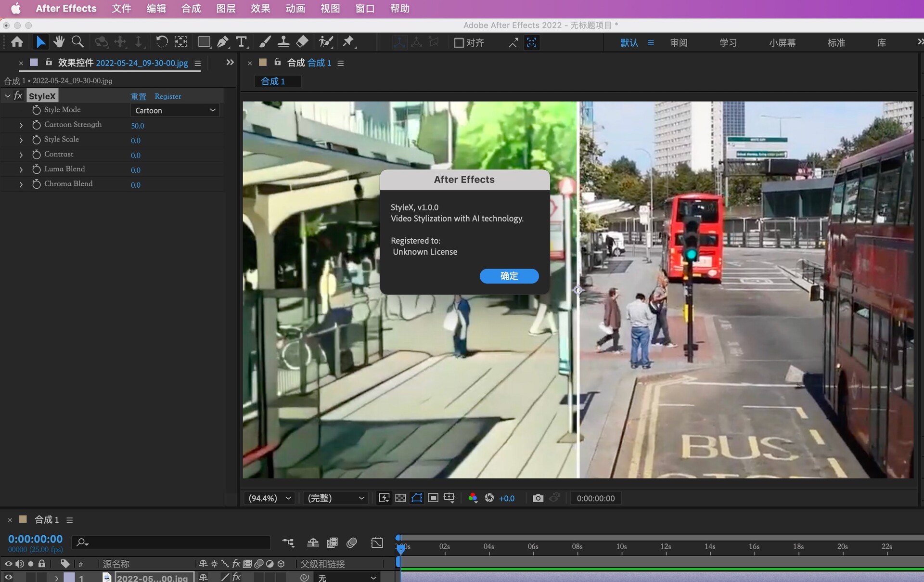Select the Zoom tool
The width and height of the screenshot is (924, 582).
click(77, 42)
